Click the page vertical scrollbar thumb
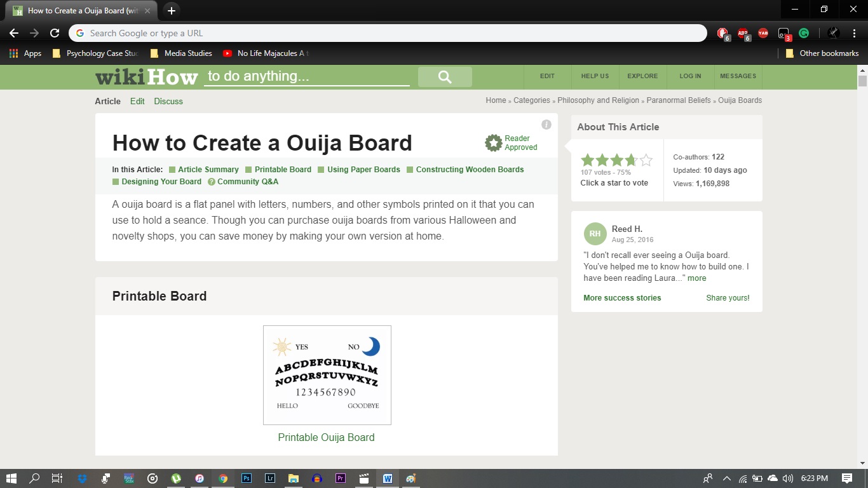Viewport: 868px width, 488px height. point(862,81)
